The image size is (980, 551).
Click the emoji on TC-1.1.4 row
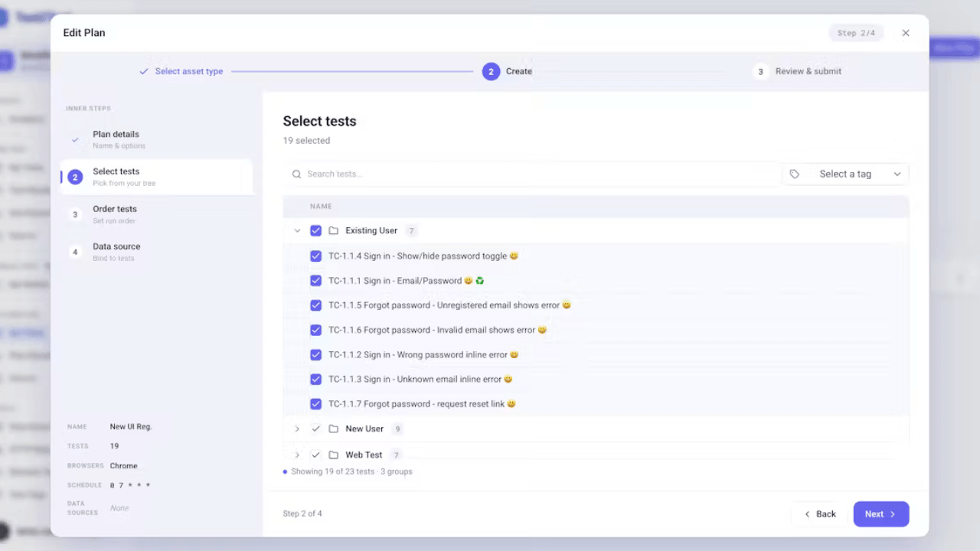point(514,256)
